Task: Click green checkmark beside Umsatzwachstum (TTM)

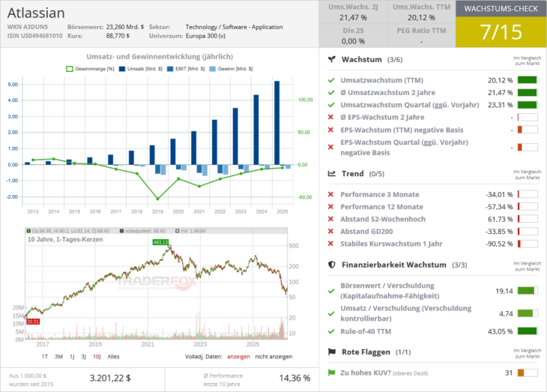Action: coord(331,80)
